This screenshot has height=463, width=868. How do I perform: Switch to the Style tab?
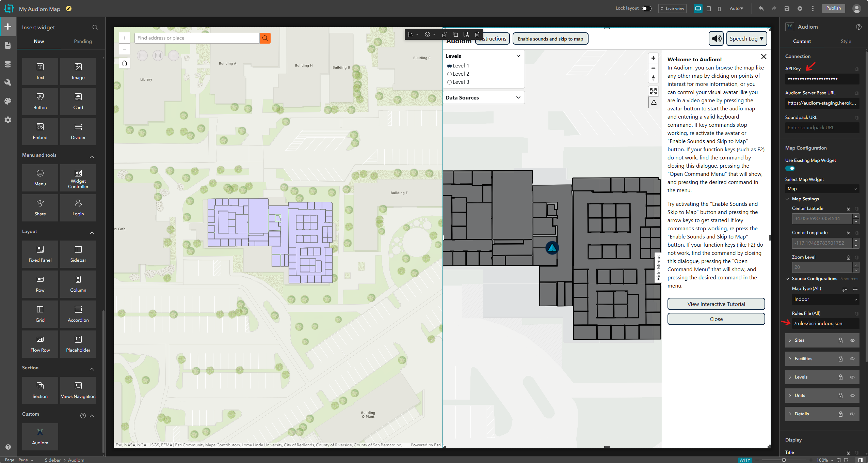pyautogui.click(x=845, y=41)
